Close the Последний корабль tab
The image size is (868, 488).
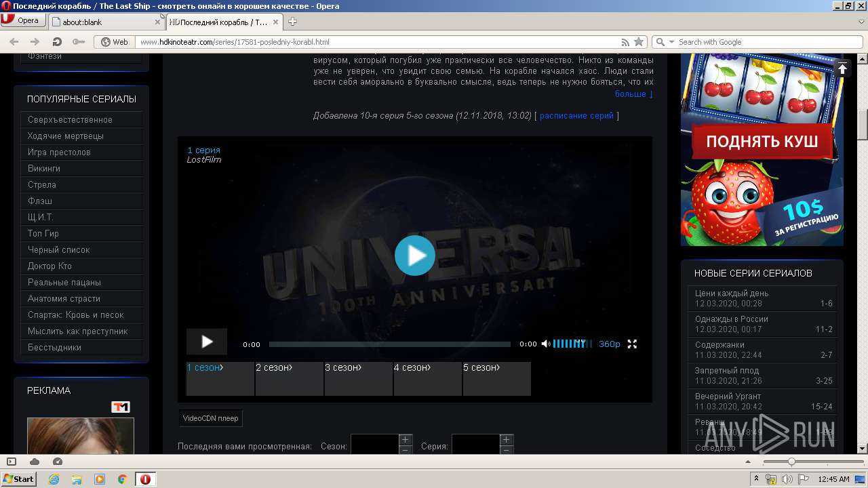click(x=277, y=22)
